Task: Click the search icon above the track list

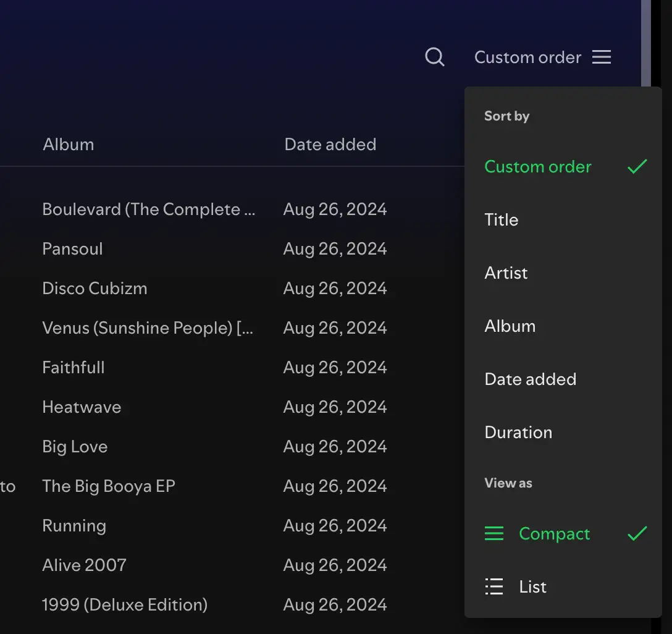Action: pos(435,57)
